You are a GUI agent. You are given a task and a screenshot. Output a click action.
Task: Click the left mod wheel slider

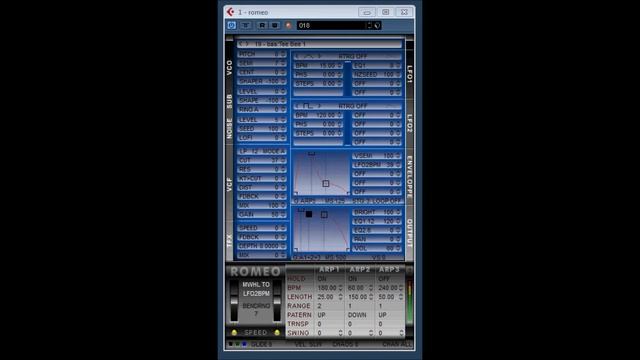tap(234, 301)
